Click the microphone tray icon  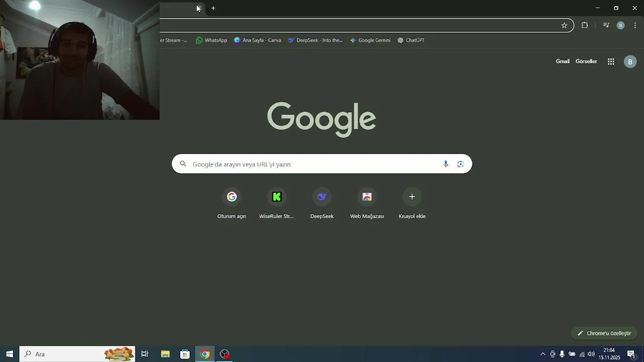click(x=562, y=354)
